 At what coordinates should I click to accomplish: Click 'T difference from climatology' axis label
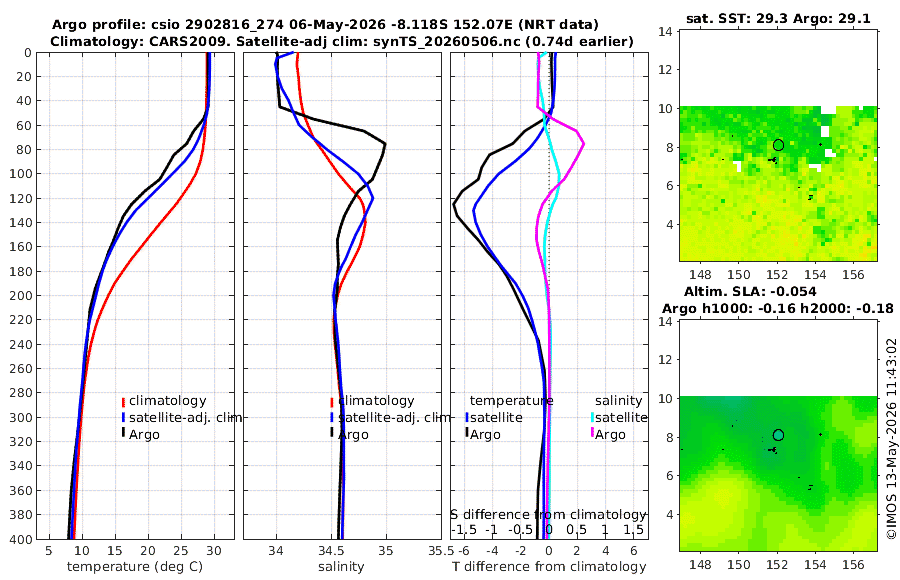(x=549, y=566)
